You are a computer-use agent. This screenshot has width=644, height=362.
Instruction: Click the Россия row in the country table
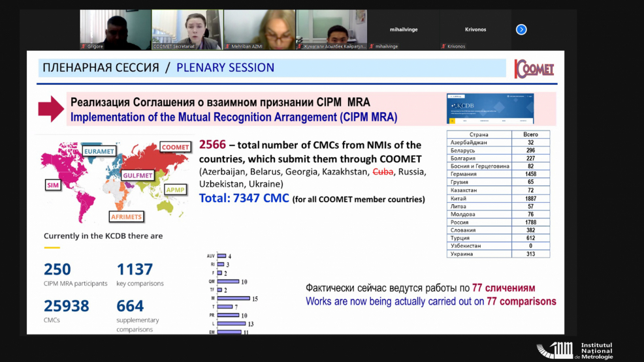(498, 222)
